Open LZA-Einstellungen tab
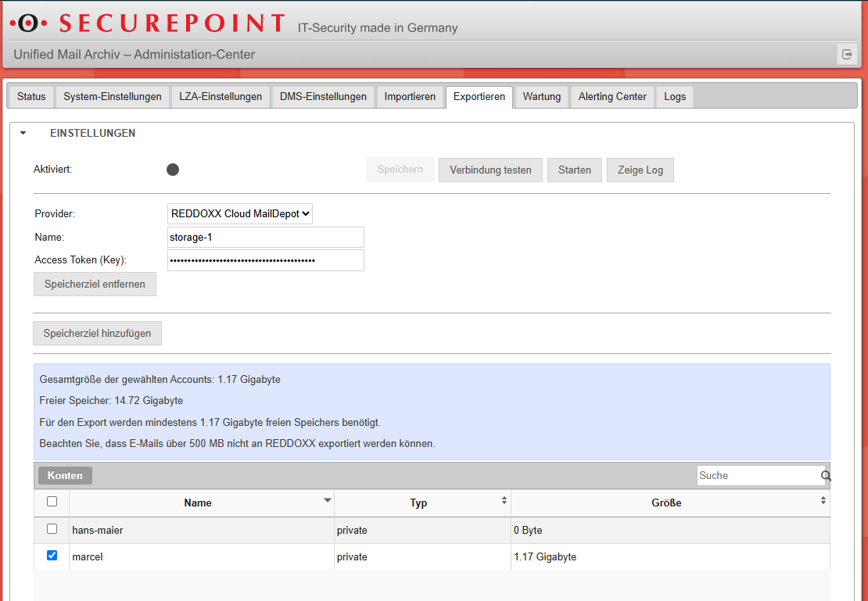 (221, 97)
